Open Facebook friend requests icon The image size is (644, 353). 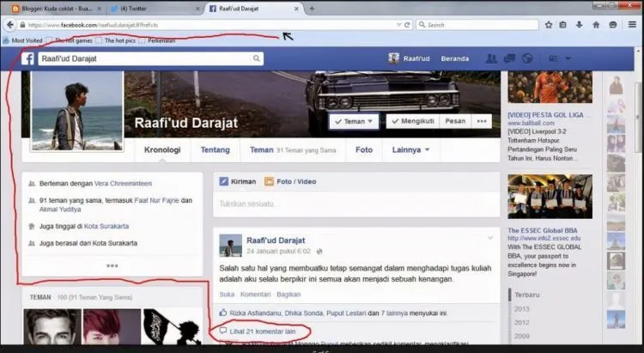coord(491,58)
